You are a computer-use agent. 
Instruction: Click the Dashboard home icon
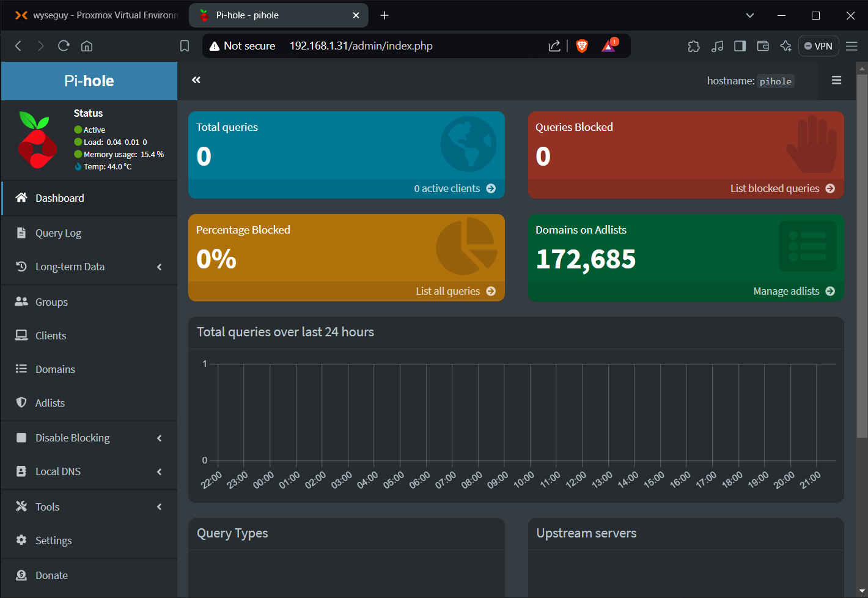[x=21, y=197]
